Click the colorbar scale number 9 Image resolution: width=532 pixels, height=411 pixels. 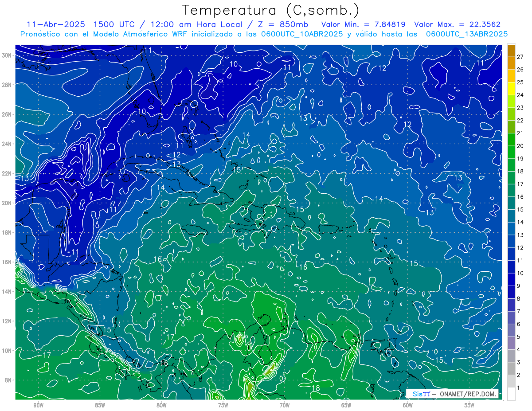point(519,286)
